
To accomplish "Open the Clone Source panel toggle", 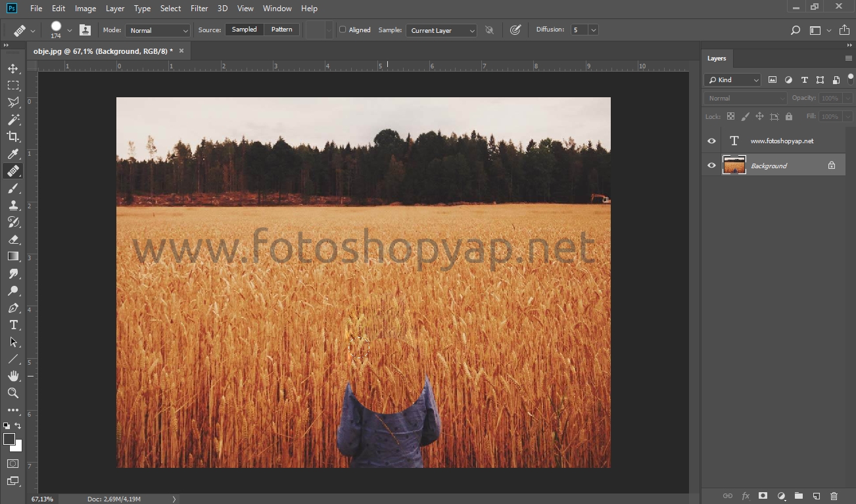I will point(85,30).
